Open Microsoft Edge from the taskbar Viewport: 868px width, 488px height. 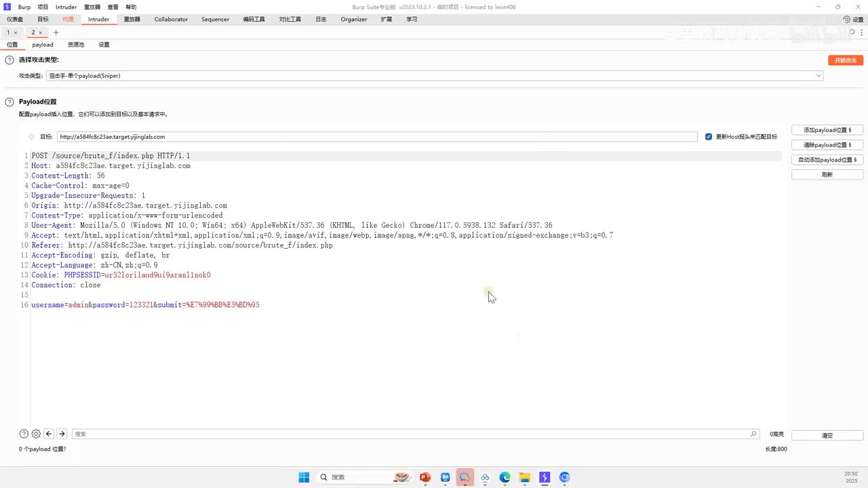[x=505, y=477]
